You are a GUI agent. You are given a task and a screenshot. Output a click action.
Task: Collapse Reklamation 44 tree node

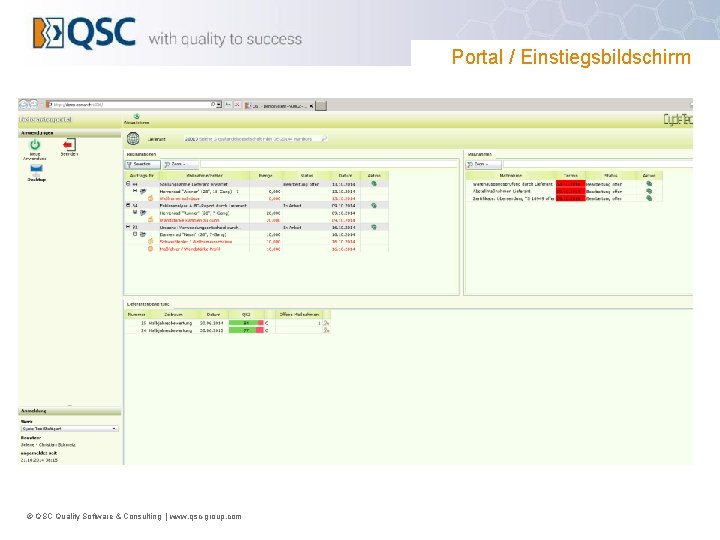(128, 184)
